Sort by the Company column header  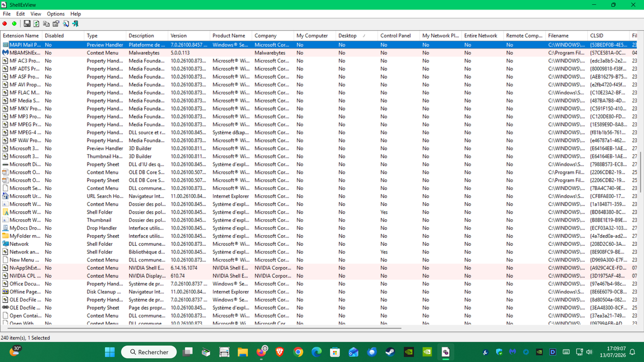click(273, 36)
